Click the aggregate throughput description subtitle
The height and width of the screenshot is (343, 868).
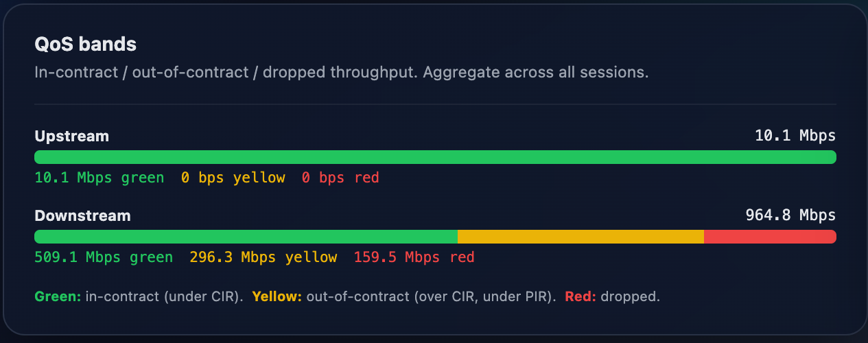342,72
